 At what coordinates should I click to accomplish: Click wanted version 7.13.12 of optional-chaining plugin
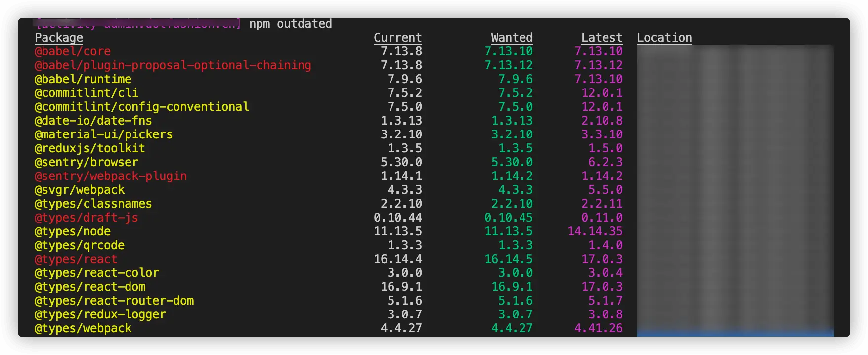tap(509, 65)
